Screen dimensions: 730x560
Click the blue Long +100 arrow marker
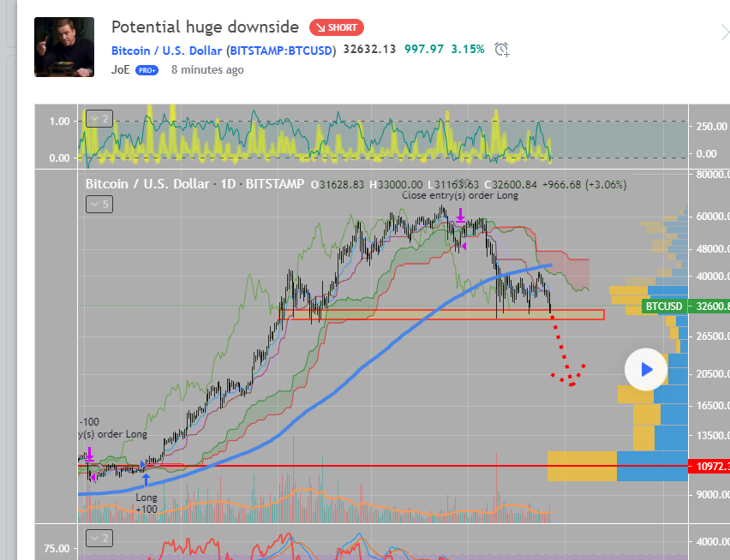point(146,480)
